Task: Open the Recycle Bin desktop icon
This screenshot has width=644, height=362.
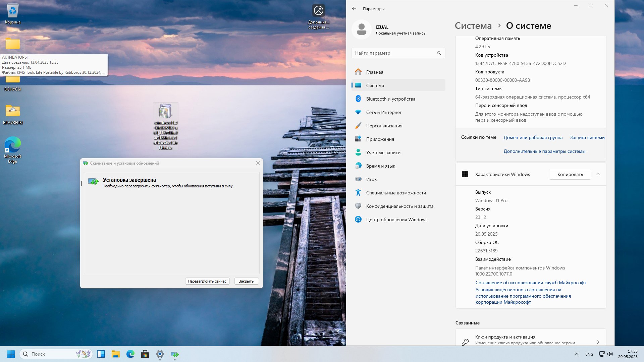Action: tap(12, 11)
